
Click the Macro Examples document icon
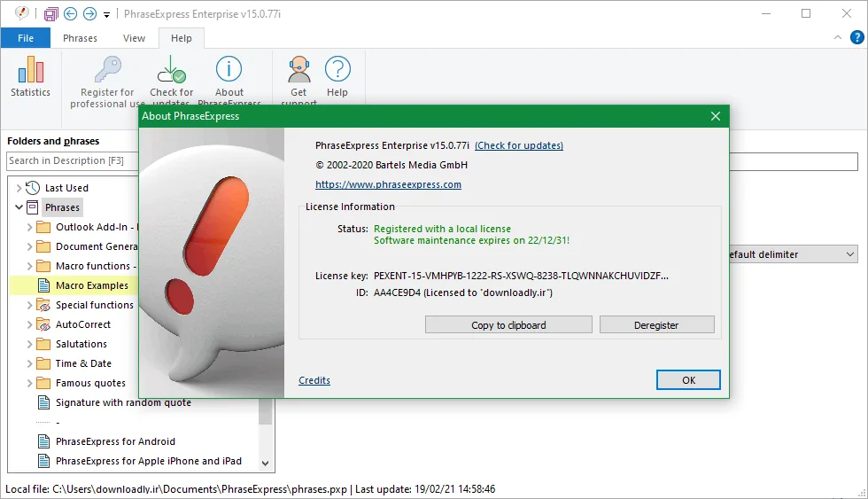43,285
